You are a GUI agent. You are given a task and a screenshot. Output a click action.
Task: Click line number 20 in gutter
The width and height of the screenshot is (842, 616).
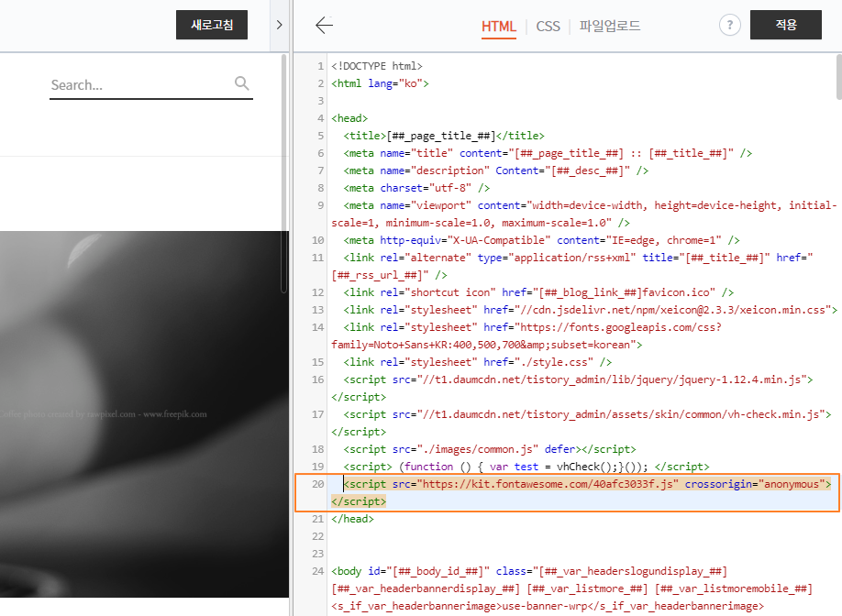pyautogui.click(x=318, y=484)
